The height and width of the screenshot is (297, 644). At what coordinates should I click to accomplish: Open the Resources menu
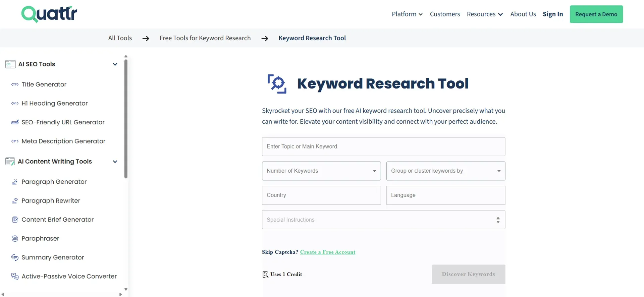(x=484, y=14)
